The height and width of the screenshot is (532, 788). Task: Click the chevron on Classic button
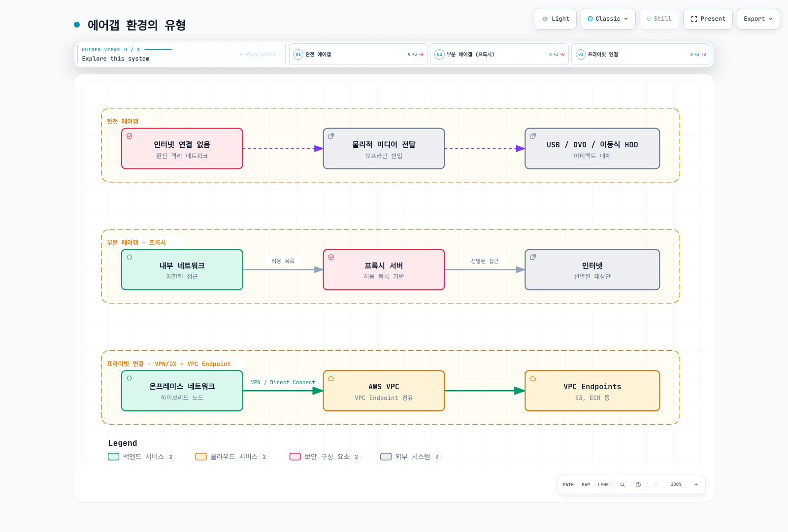pyautogui.click(x=626, y=19)
